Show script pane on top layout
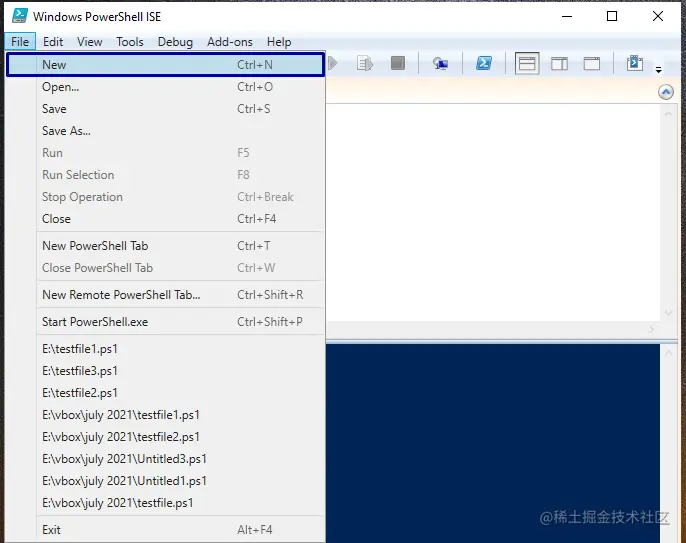Image resolution: width=686 pixels, height=543 pixels. (527, 64)
